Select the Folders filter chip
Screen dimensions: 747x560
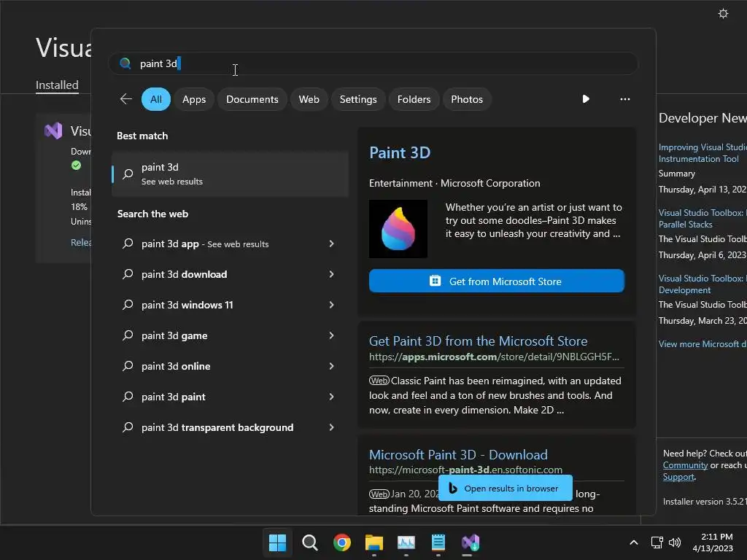pos(414,99)
